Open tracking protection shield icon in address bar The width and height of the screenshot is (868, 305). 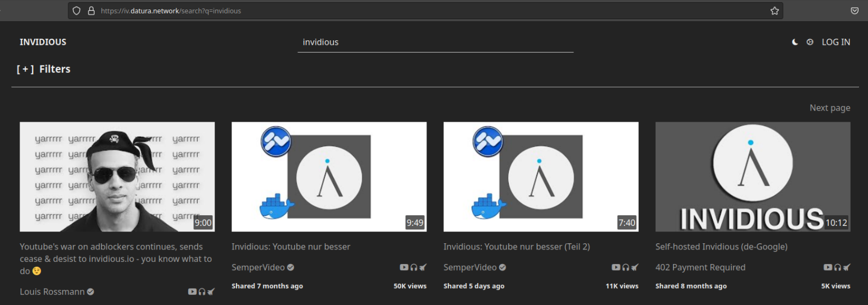[x=77, y=11]
